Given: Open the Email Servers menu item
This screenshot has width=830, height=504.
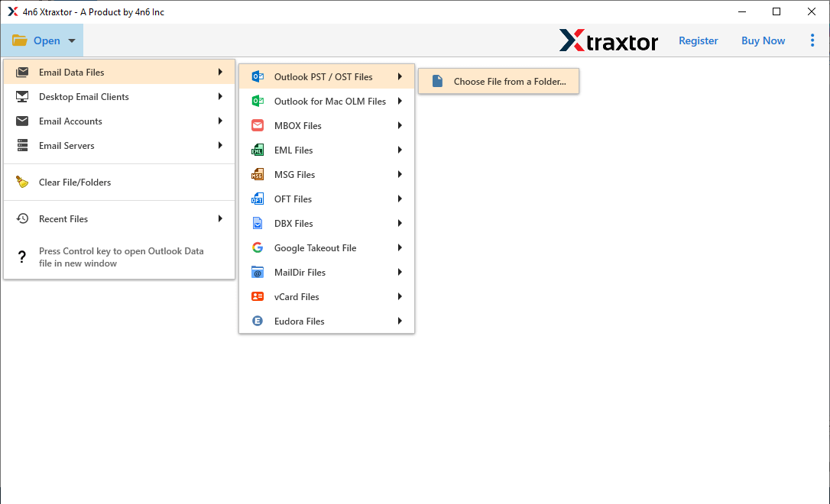Looking at the screenshot, I should click(x=67, y=145).
